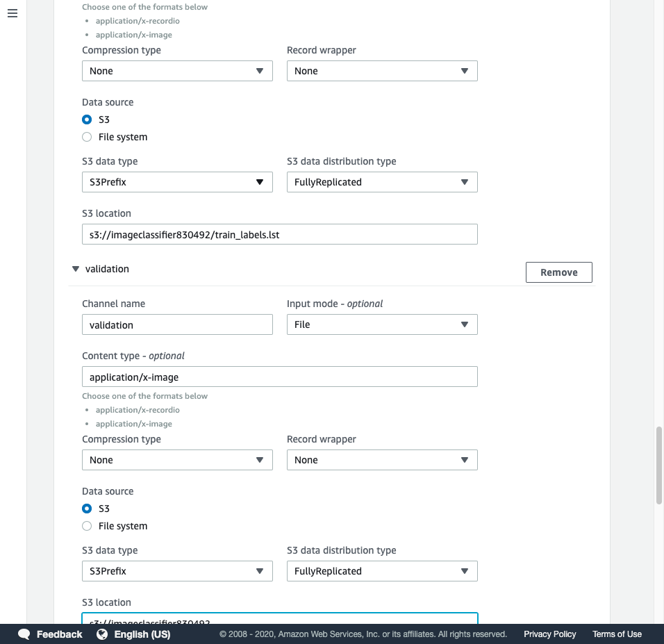The height and width of the screenshot is (644, 664).
Task: Click the Input mode dropdown arrow
Action: point(465,324)
